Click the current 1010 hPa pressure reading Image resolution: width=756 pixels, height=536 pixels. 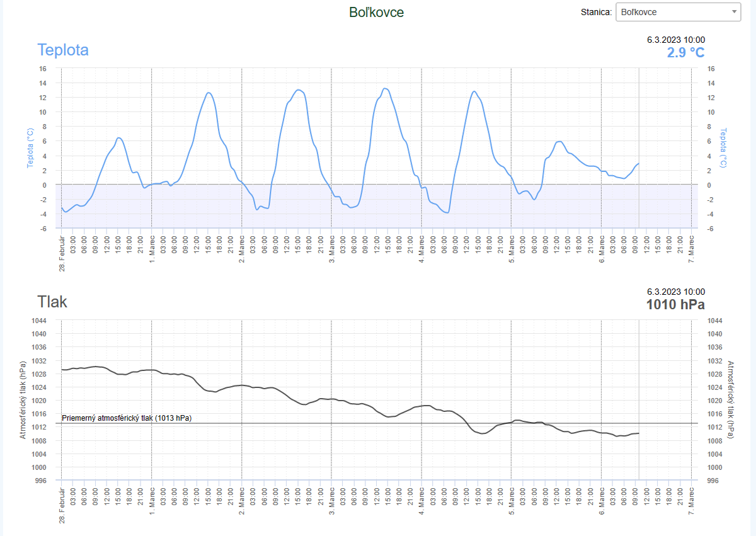pyautogui.click(x=675, y=305)
